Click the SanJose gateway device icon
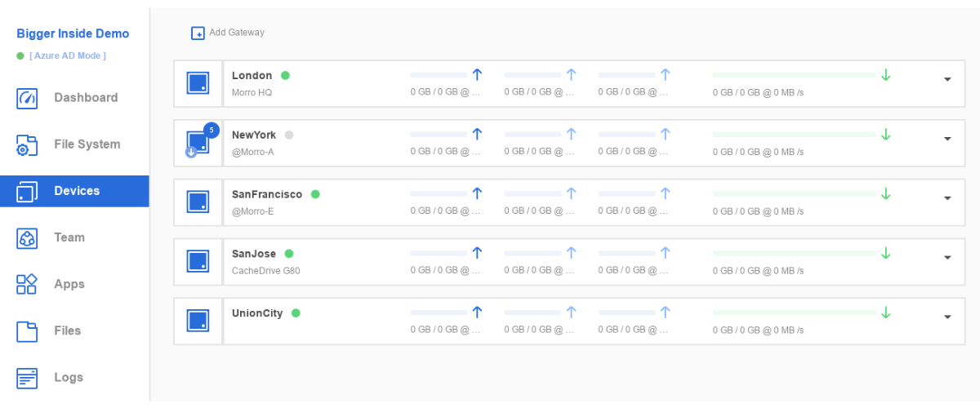This screenshot has height=408, width=980. [x=198, y=262]
